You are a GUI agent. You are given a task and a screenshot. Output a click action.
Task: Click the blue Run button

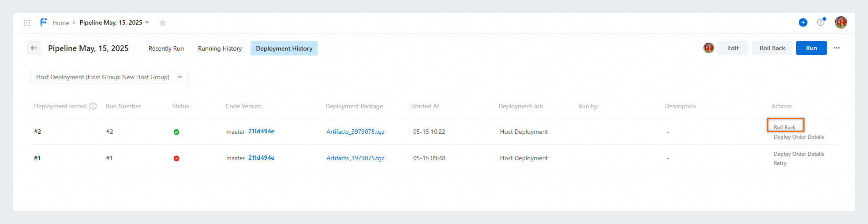pos(811,48)
